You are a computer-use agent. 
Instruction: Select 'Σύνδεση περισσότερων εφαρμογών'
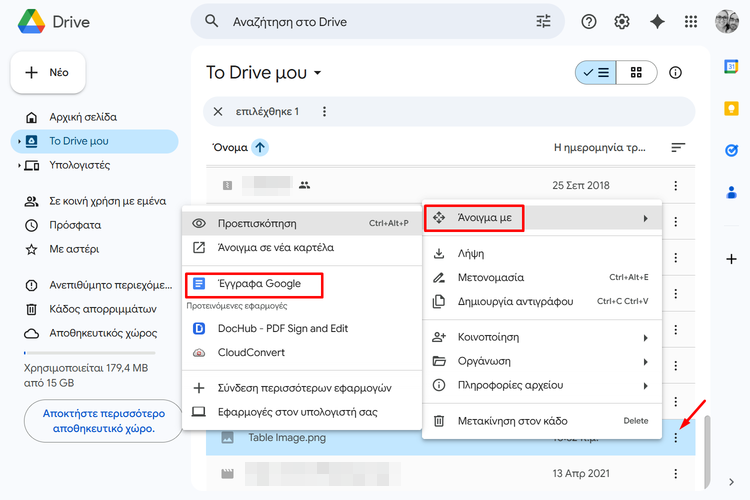pos(301,388)
